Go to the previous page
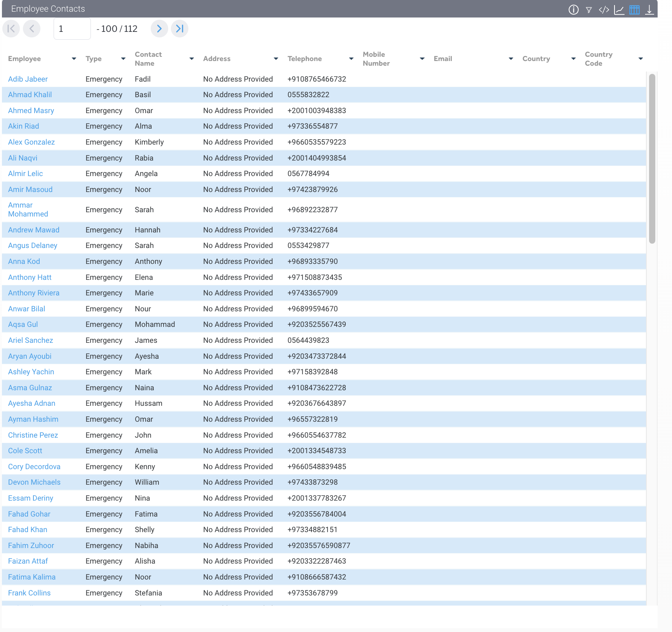The height and width of the screenshot is (632, 672). (31, 28)
